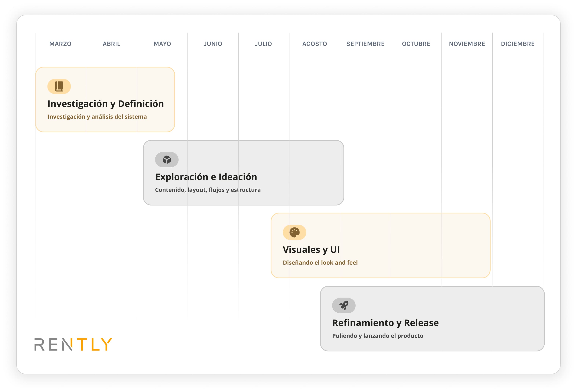This screenshot has height=392, width=577.
Task: Open the Investigación y Definición title
Action: (x=106, y=104)
